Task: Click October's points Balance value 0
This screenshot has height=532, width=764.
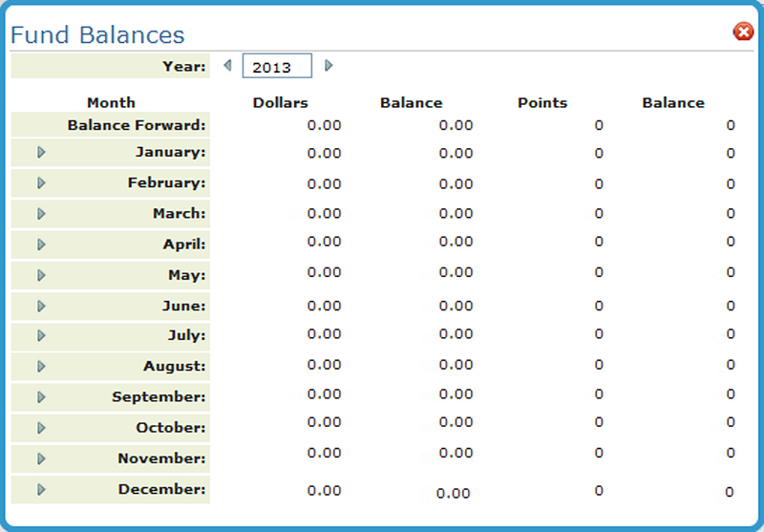Action: (731, 422)
